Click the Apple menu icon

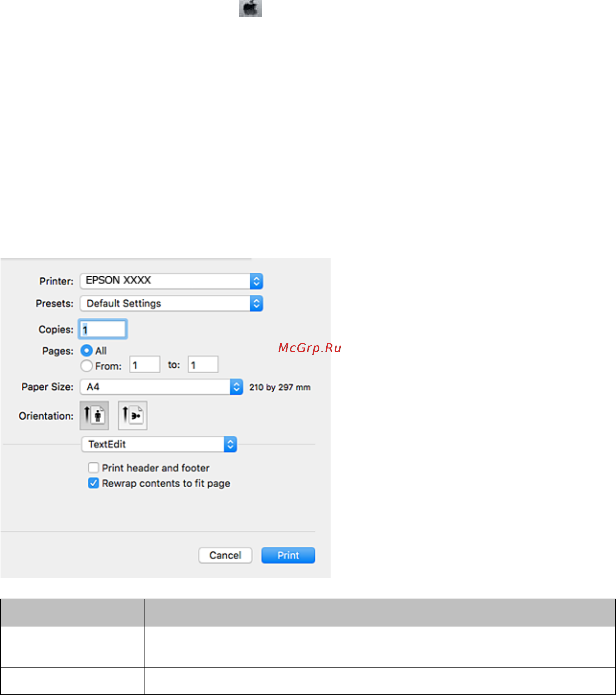(x=250, y=8)
